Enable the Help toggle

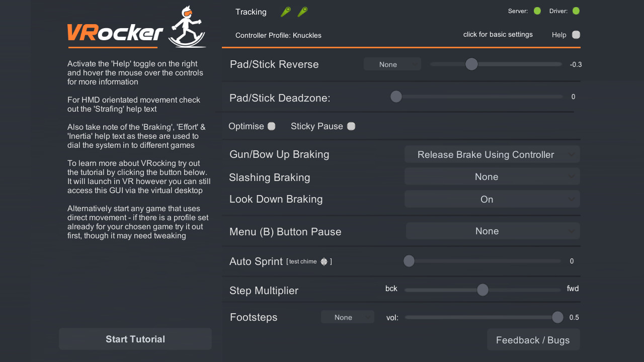(576, 35)
